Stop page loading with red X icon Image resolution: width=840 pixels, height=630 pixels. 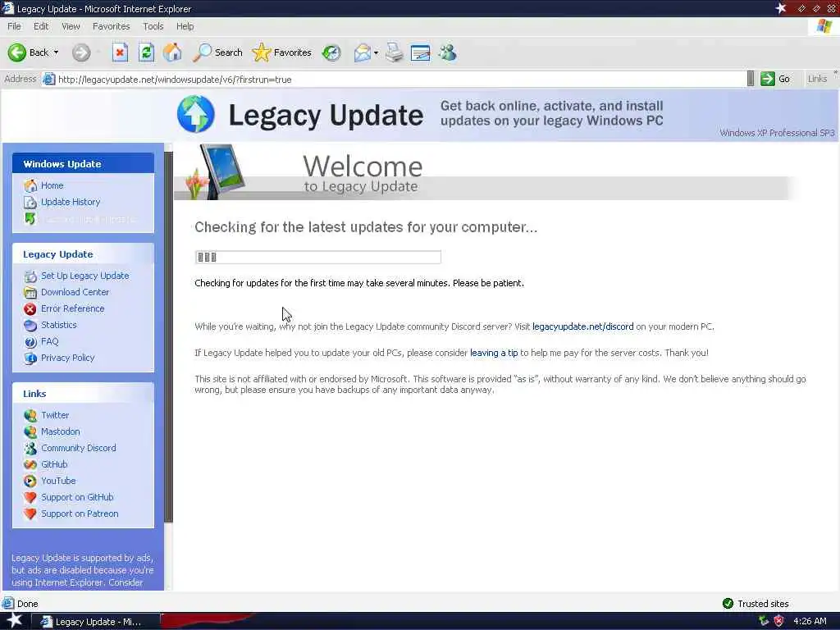pyautogui.click(x=120, y=52)
